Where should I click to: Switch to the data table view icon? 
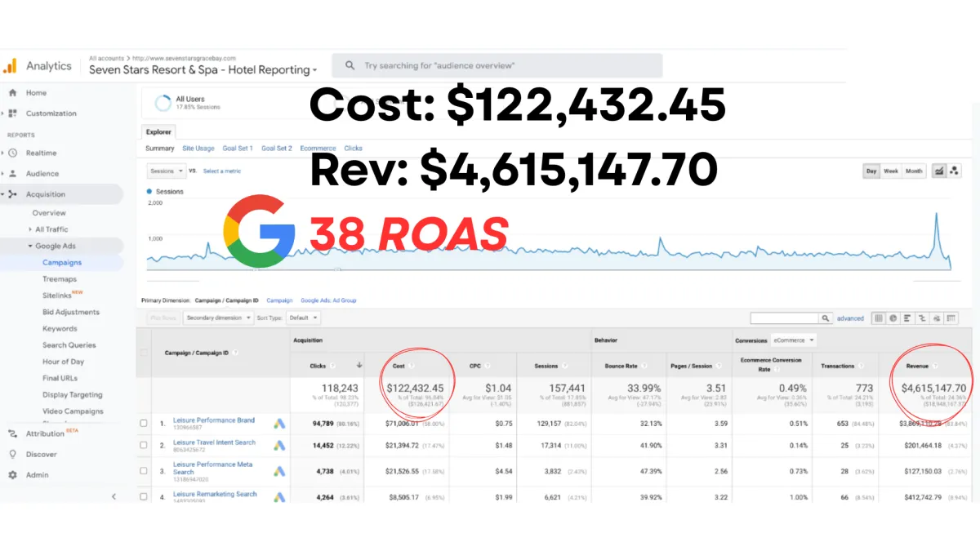[878, 318]
